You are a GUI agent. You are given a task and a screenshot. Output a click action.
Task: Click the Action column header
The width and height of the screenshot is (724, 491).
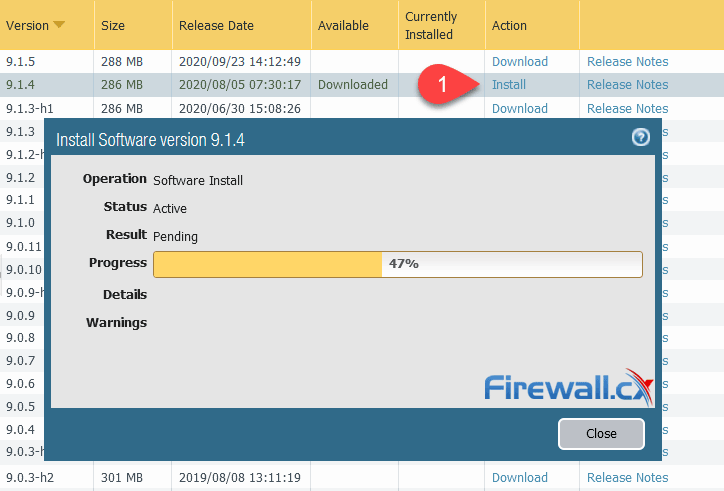[x=509, y=25]
